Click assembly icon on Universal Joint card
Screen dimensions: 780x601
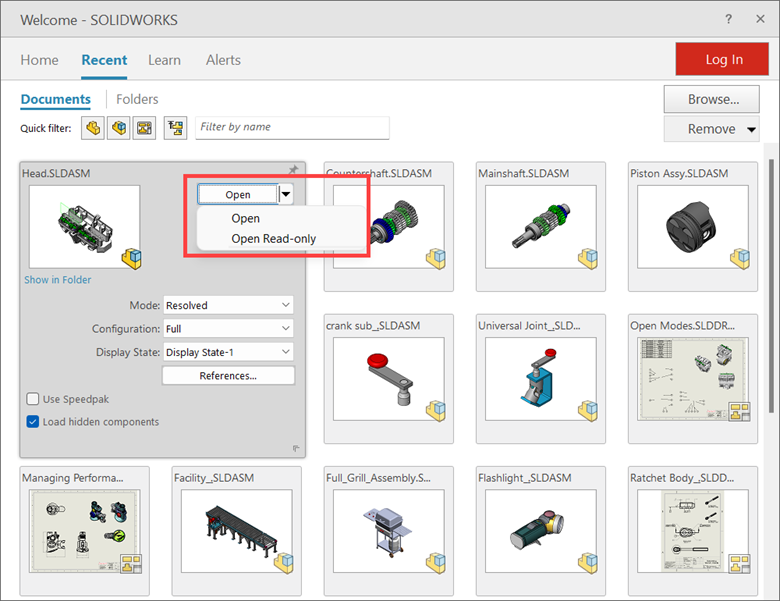pos(588,410)
